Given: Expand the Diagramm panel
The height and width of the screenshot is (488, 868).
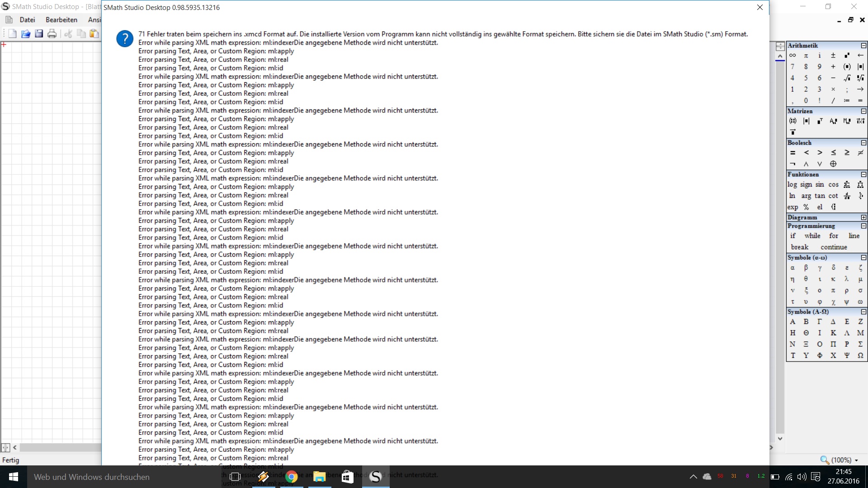Looking at the screenshot, I should point(863,217).
